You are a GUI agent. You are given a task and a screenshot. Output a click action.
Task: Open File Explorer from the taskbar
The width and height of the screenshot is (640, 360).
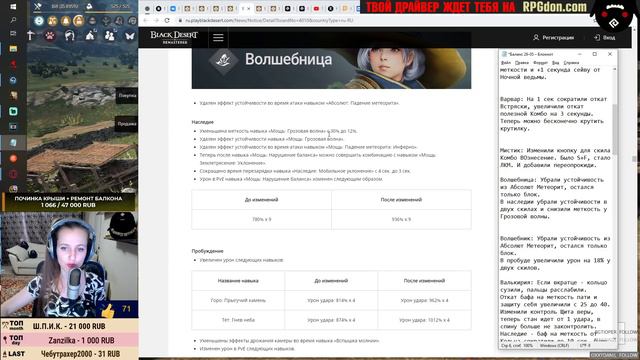tap(13, 49)
